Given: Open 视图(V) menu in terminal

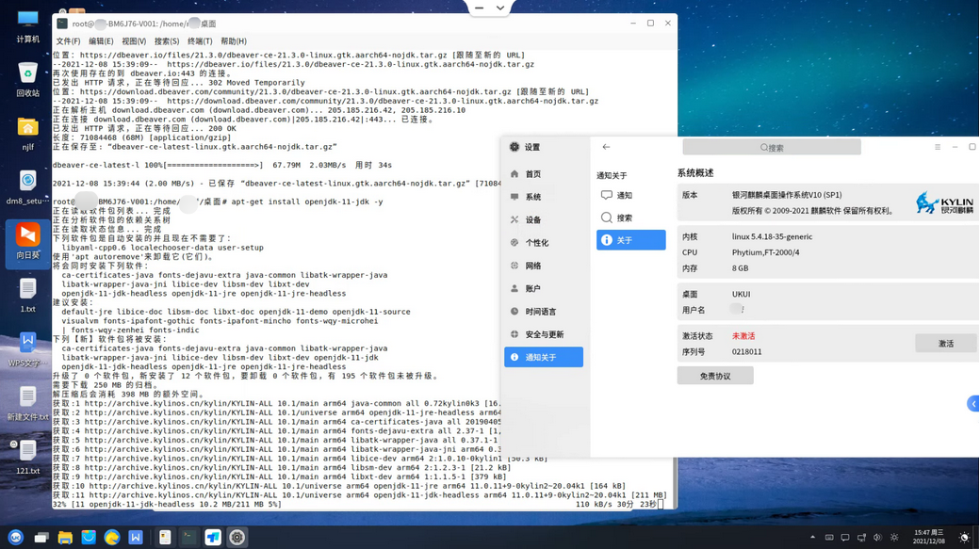Looking at the screenshot, I should pyautogui.click(x=134, y=41).
